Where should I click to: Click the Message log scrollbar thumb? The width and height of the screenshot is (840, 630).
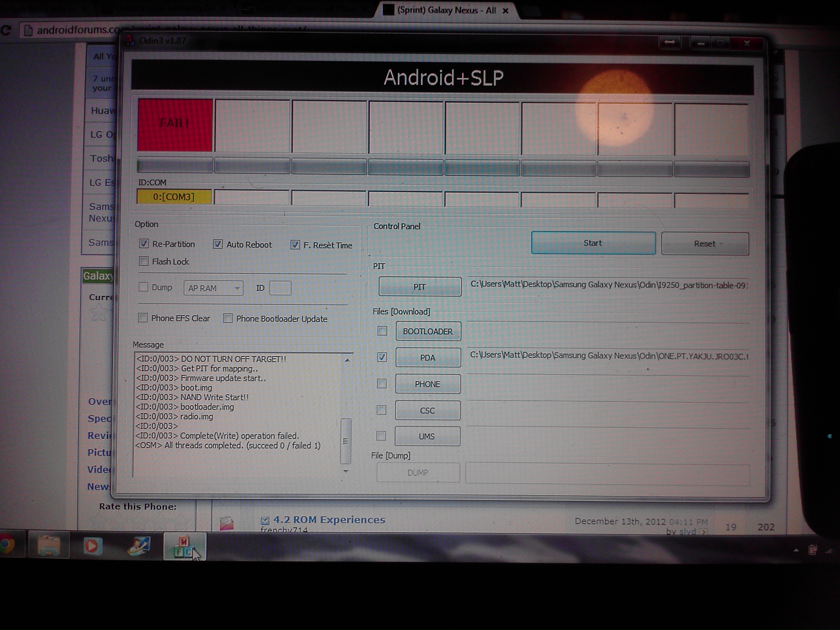tap(345, 441)
